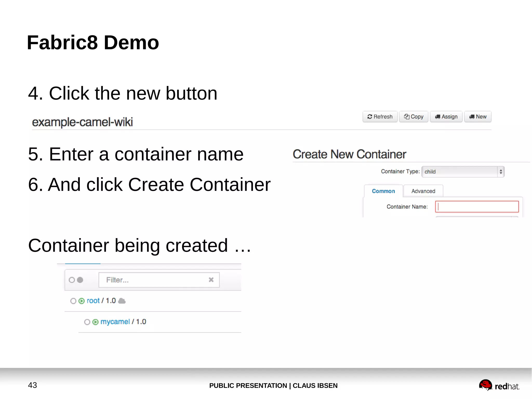Click the Create New Container heading
Viewport: 532px width, 399px height.
coord(349,154)
